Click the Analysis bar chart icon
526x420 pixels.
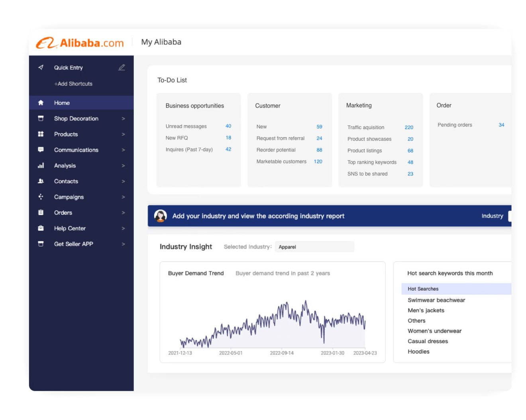coord(41,166)
